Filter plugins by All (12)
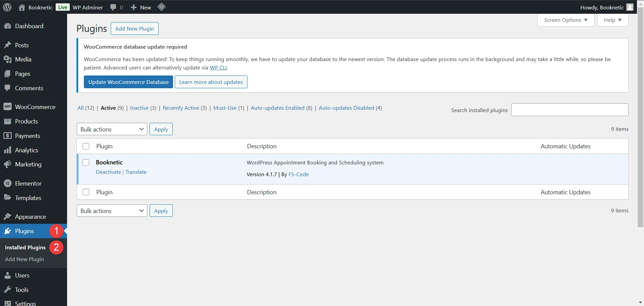The width and height of the screenshot is (644, 306). [86, 108]
